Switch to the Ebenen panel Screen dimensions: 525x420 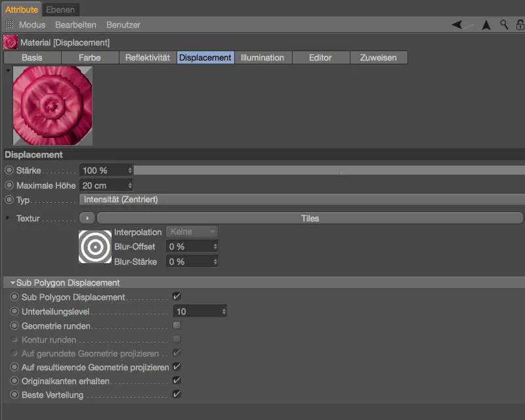[x=61, y=9]
